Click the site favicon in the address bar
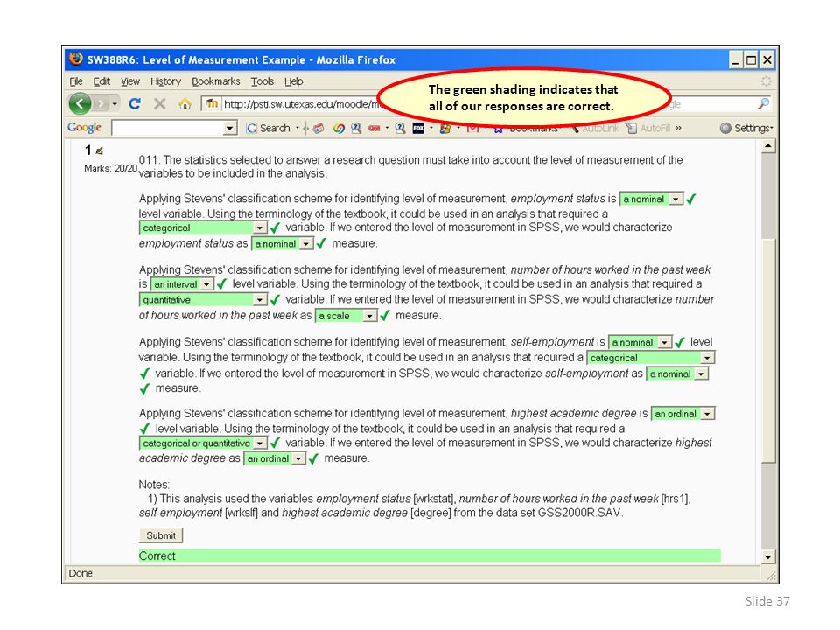Screen dimensions: 840x630 (x=212, y=103)
